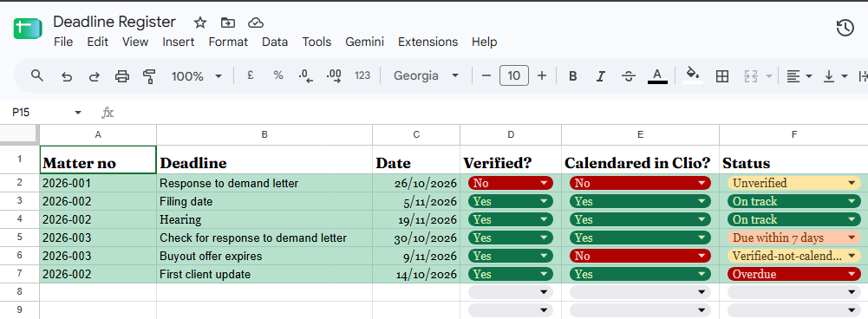This screenshot has width=868, height=319.
Task: Select date cell 19/11/2026
Action: click(x=416, y=219)
